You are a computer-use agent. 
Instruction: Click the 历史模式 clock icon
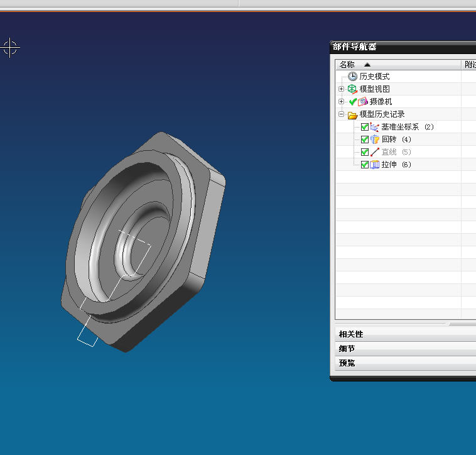352,76
